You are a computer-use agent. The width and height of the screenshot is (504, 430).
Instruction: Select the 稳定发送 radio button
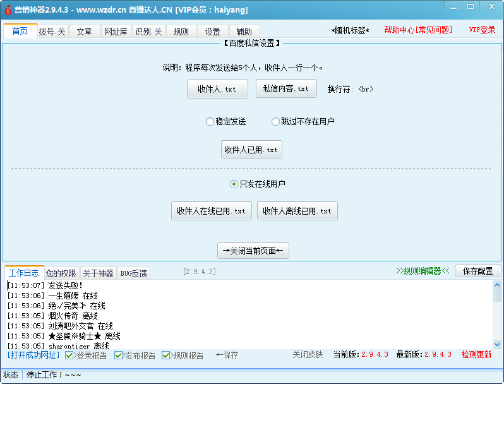(x=210, y=122)
